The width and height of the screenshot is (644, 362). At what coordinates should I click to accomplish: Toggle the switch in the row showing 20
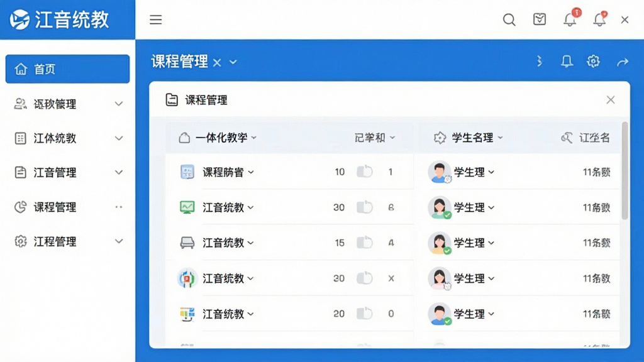364,314
